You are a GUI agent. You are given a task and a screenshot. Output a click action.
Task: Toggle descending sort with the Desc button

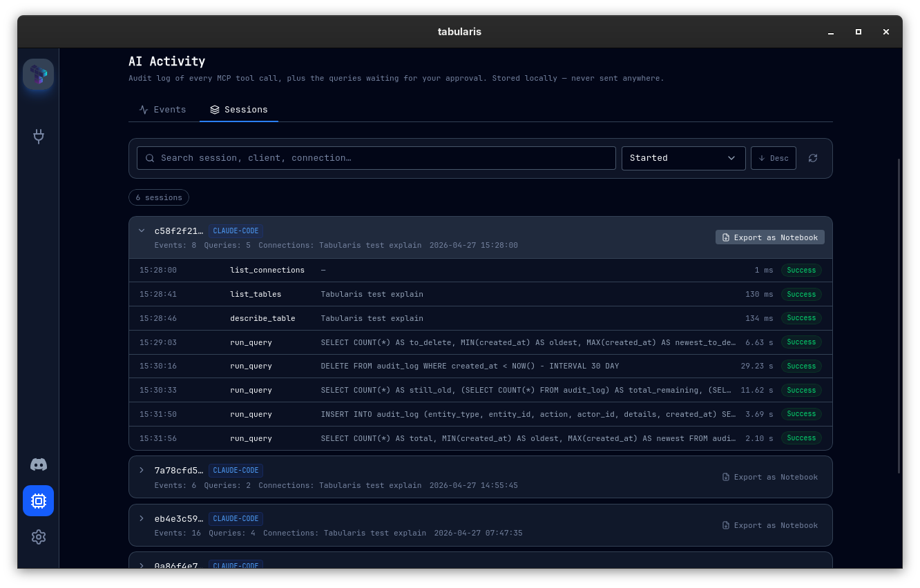pos(773,158)
